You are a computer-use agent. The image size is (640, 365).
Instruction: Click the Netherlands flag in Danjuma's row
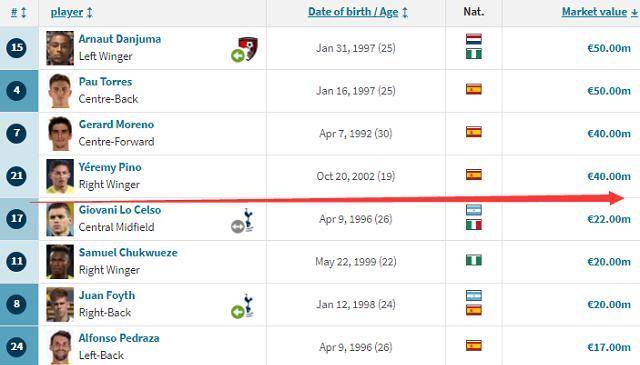(x=474, y=39)
